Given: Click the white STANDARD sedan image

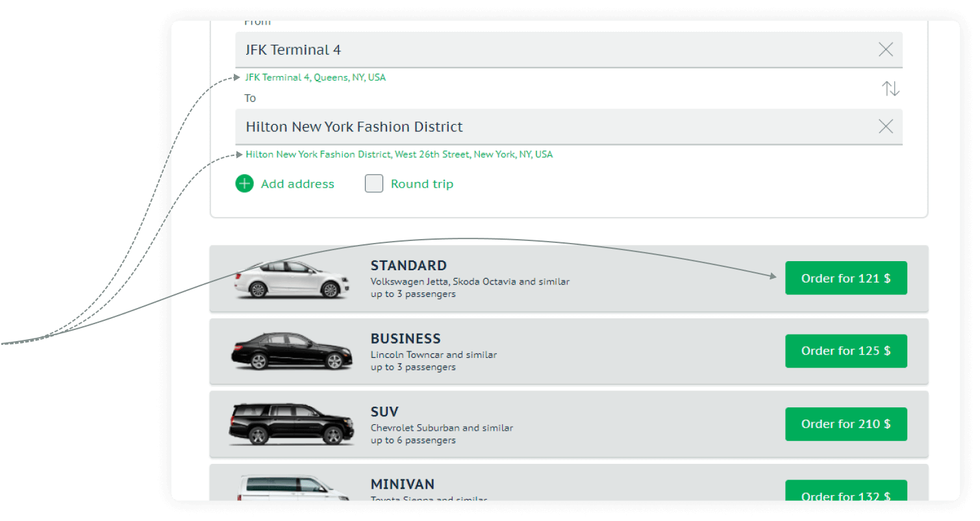Looking at the screenshot, I should [291, 279].
